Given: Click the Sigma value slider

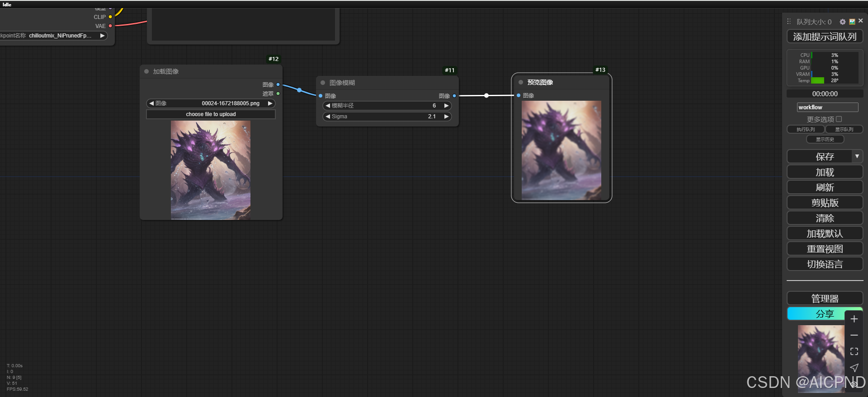Looking at the screenshot, I should (387, 117).
